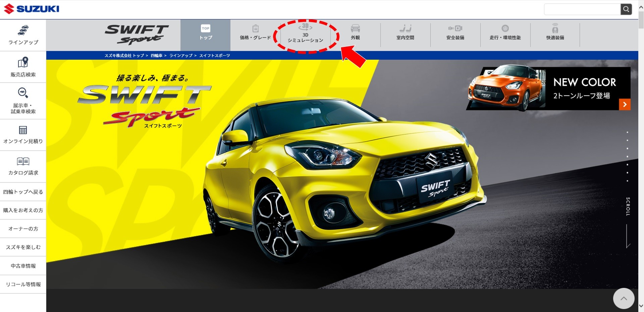
Task: Open カタログ請求 open book icon
Action: 23,162
